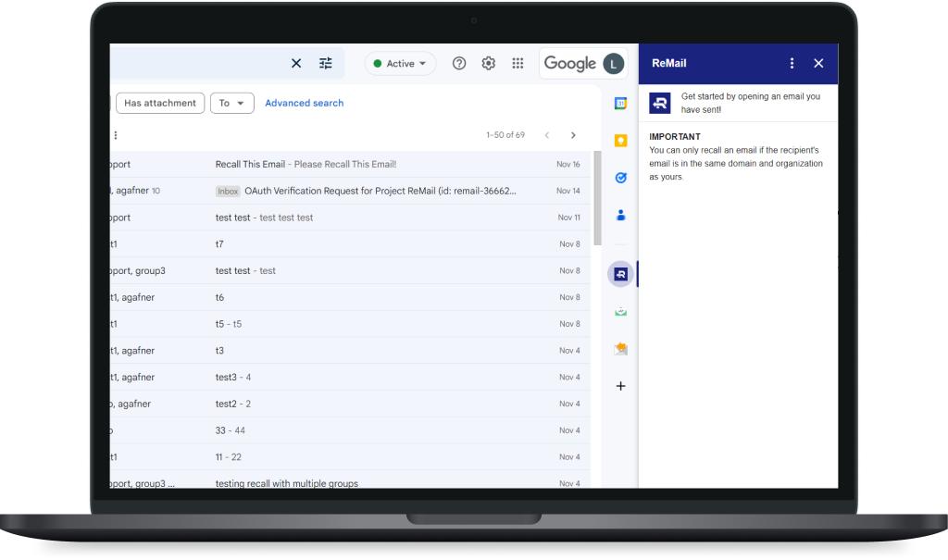Viewport: 948px width, 560px height.
Task: Close the ReMail panel
Action: click(818, 63)
